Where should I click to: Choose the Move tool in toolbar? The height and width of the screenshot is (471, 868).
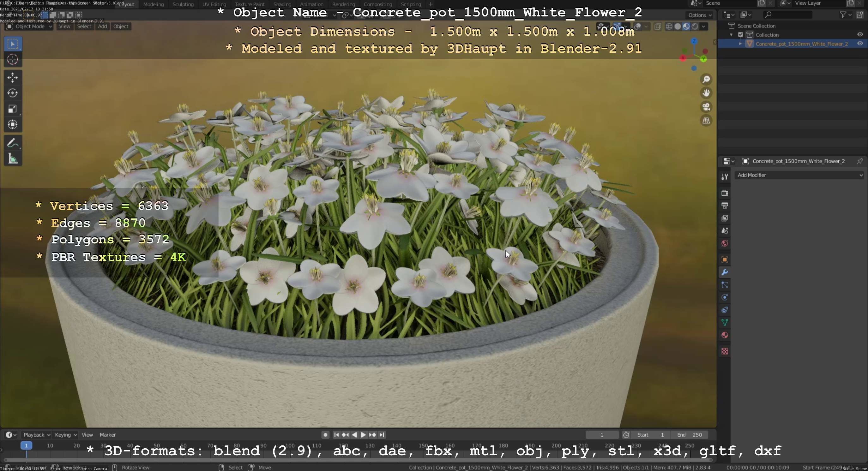13,77
